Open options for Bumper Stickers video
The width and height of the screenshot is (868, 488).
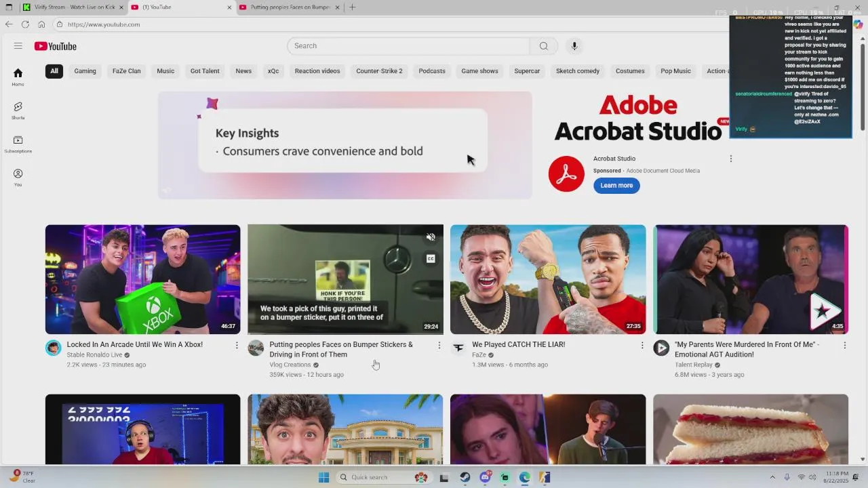439,346
